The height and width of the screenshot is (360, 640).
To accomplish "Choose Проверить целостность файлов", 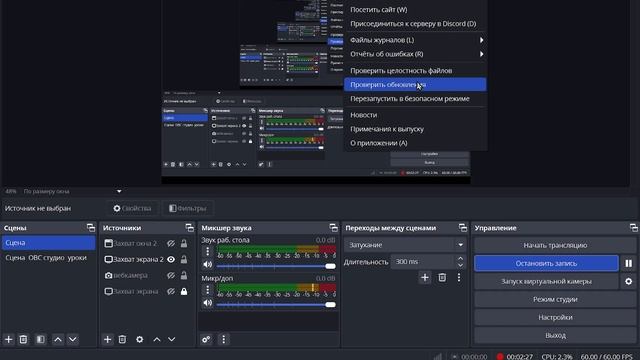I will (415, 71).
